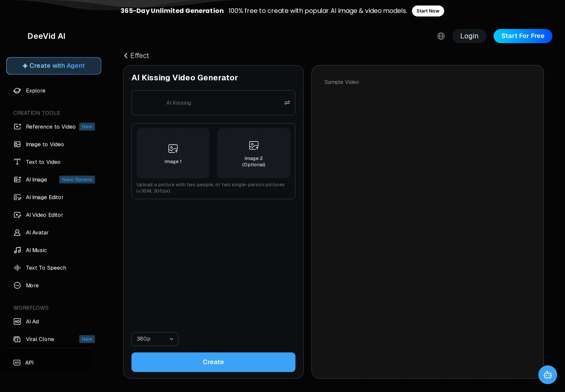Click the Image 1 upload box
Screen dimensions: 565x392
[173, 153]
